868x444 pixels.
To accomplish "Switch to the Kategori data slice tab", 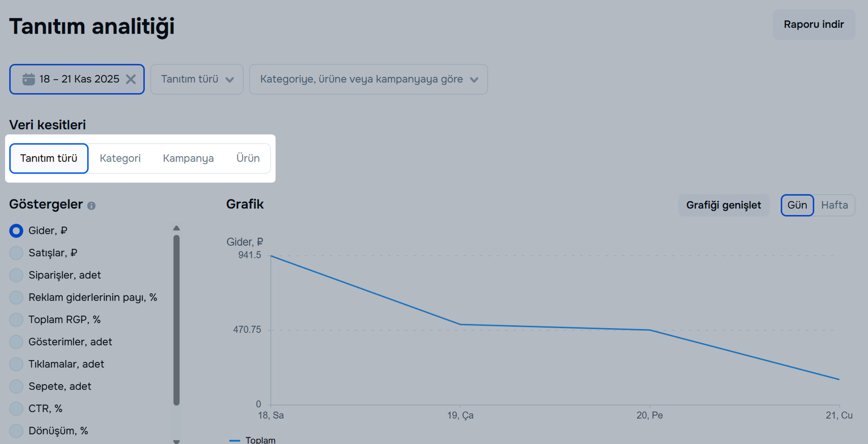I will point(120,158).
